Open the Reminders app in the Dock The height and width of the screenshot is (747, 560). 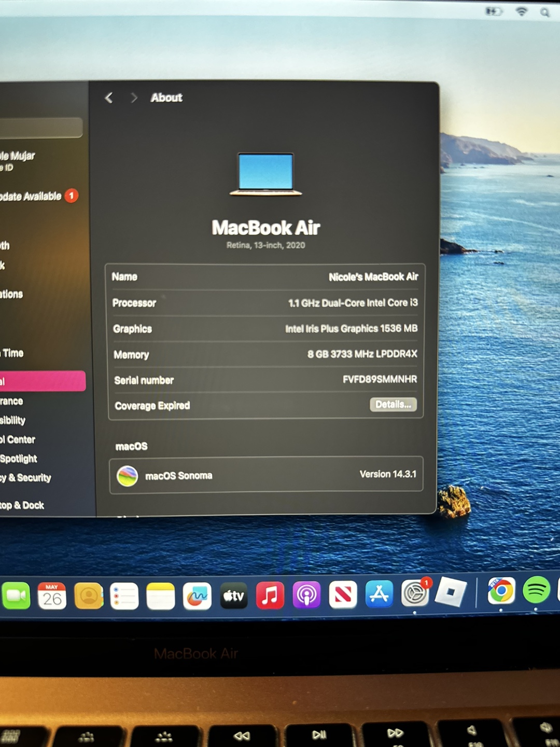[124, 596]
